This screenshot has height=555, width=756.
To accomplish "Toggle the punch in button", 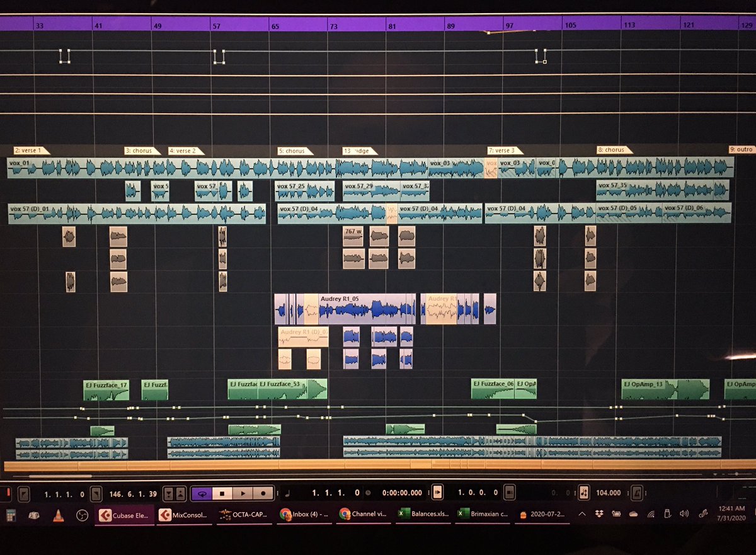I will [168, 493].
